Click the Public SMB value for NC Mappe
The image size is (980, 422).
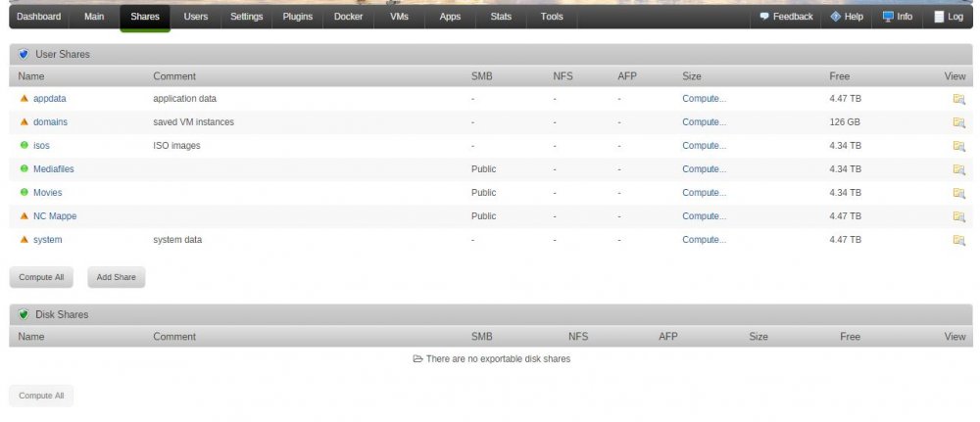point(484,216)
